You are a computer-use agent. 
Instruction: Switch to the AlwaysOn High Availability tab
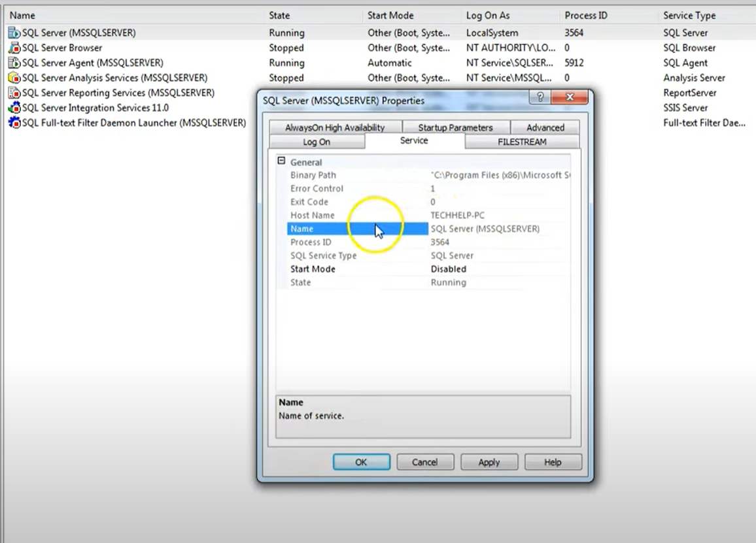[x=335, y=127]
